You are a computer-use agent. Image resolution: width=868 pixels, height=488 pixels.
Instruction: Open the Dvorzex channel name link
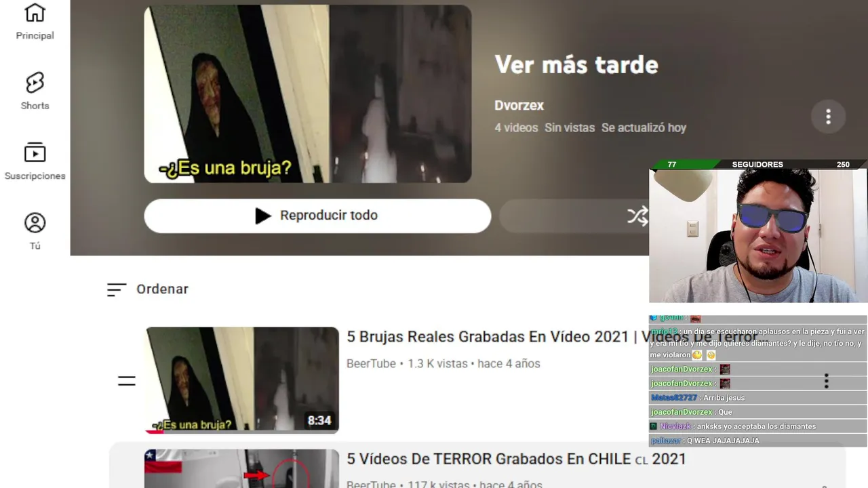pos(519,105)
